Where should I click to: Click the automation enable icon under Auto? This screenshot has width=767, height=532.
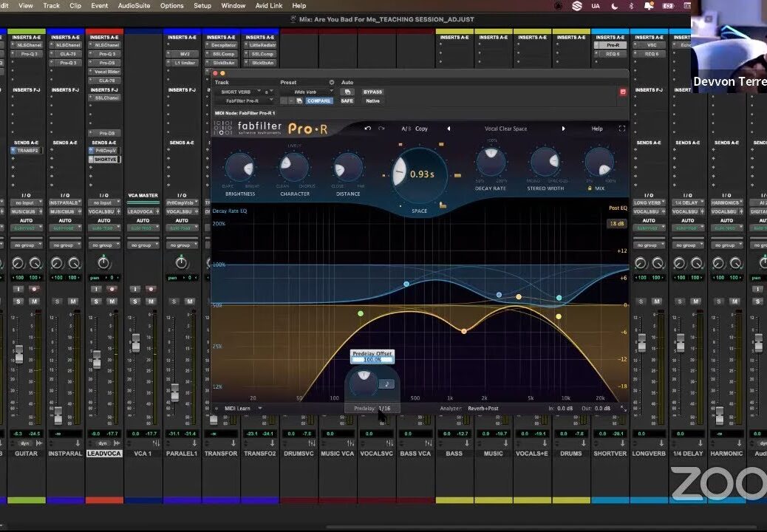pyautogui.click(x=347, y=92)
